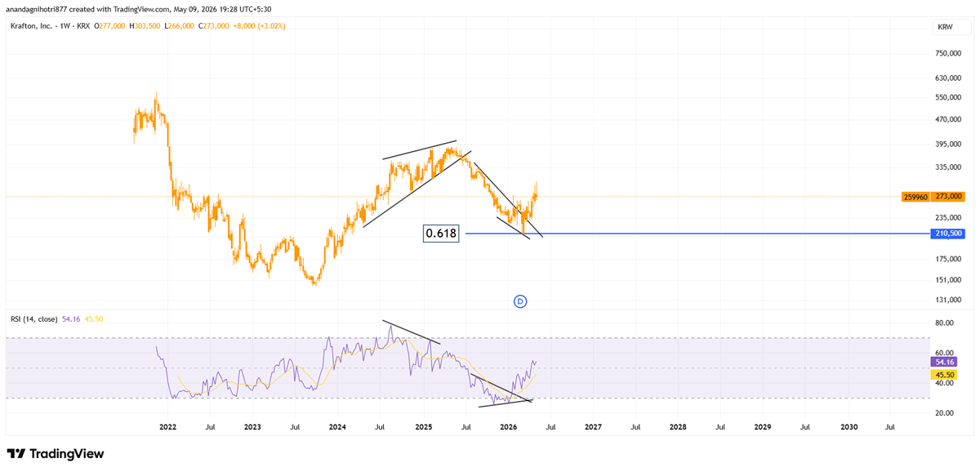Click the 2028 time axis label
This screenshot has height=472, width=980.
(x=678, y=427)
